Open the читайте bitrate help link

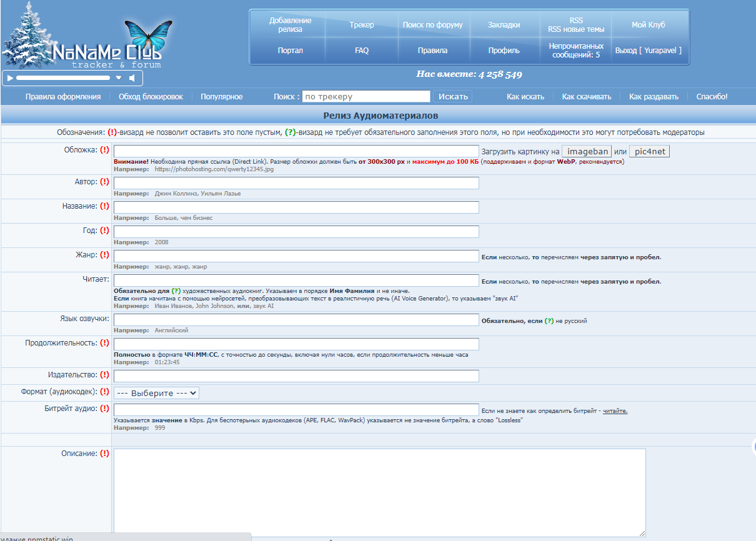615,410
